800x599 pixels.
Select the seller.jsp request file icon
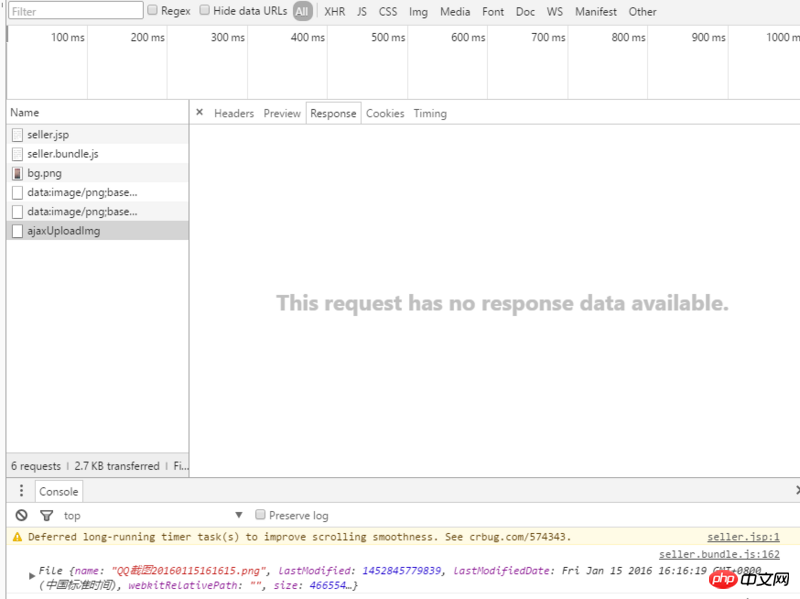click(x=17, y=134)
